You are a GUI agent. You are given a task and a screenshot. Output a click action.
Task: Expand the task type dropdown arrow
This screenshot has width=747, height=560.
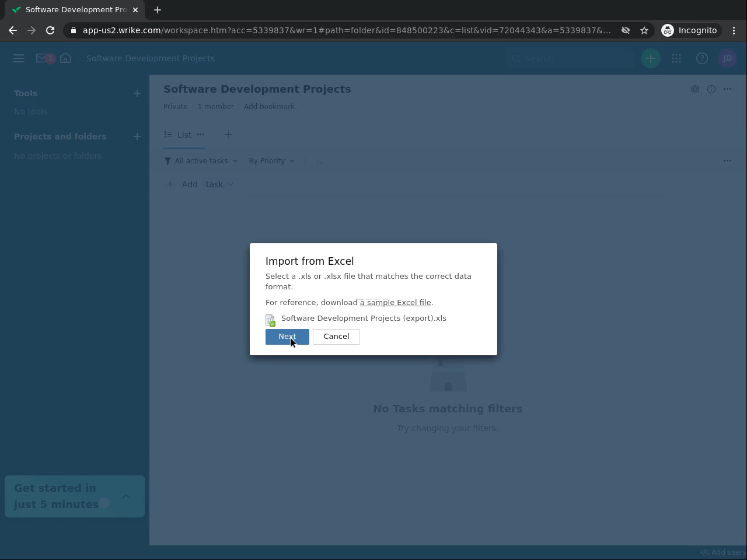pos(231,184)
